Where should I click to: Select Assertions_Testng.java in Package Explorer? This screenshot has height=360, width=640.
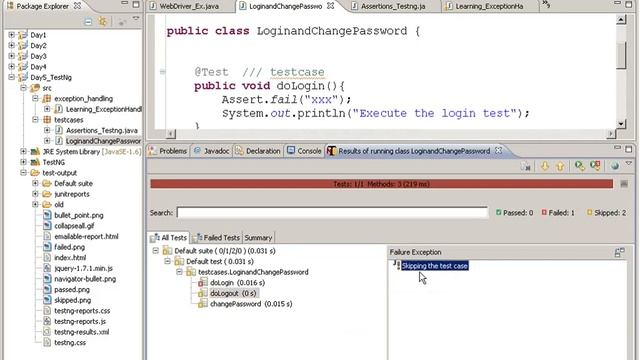pyautogui.click(x=101, y=130)
